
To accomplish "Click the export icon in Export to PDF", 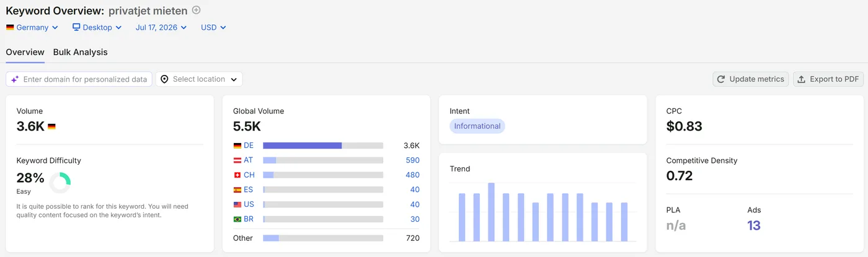I will click(802, 79).
